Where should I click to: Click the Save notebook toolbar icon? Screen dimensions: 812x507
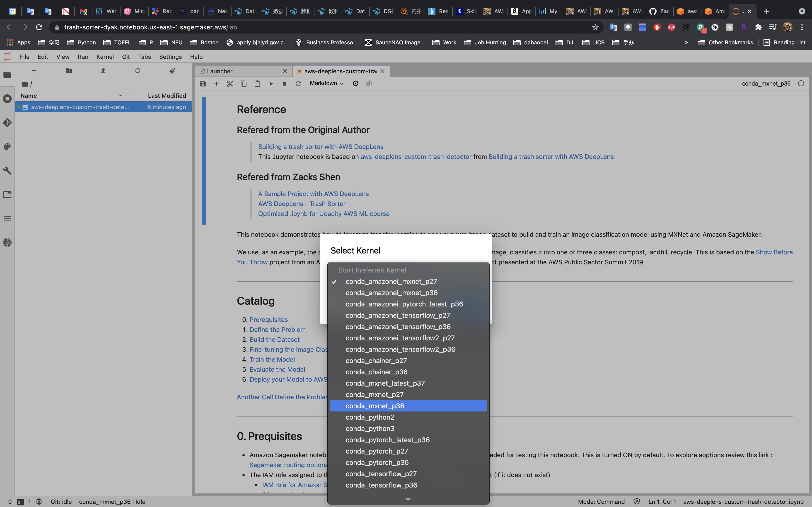pyautogui.click(x=203, y=84)
